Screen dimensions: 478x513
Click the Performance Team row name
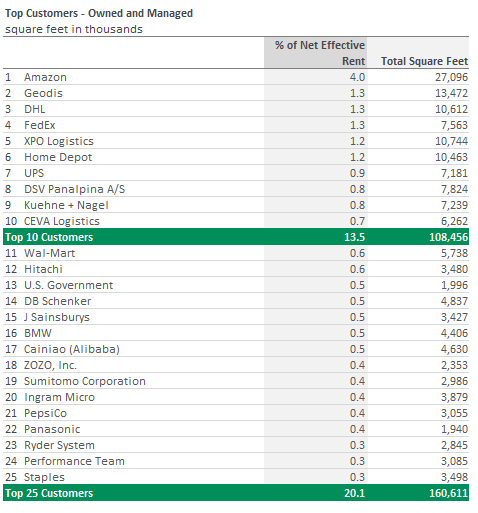74,461
